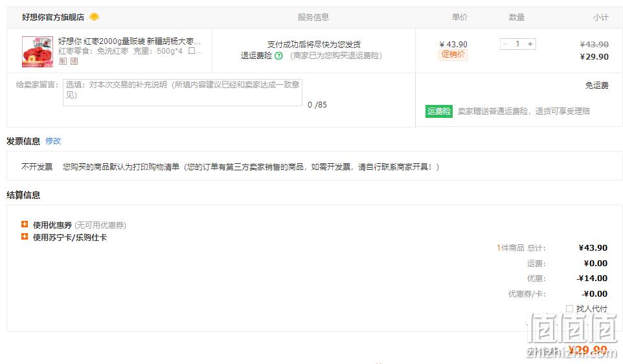Click the ¥ 43.90 unit price
This screenshot has width=623, height=364.
pos(453,45)
